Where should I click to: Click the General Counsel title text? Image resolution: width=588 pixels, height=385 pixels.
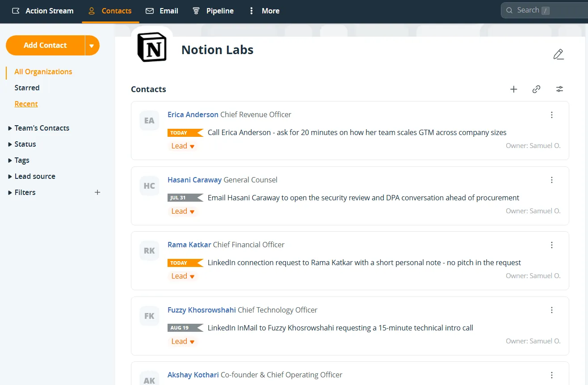(250, 180)
